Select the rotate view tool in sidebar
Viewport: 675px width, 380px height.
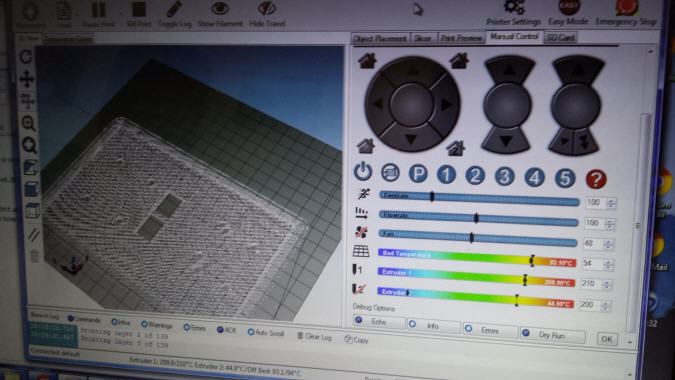tap(26, 56)
